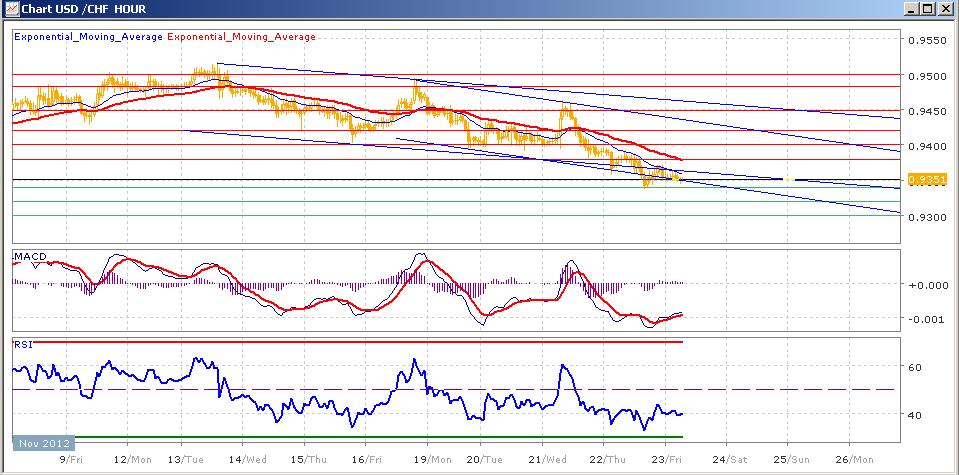This screenshot has height=475, width=959.
Task: Select the RSI indicator panel label
Action: tap(22, 344)
